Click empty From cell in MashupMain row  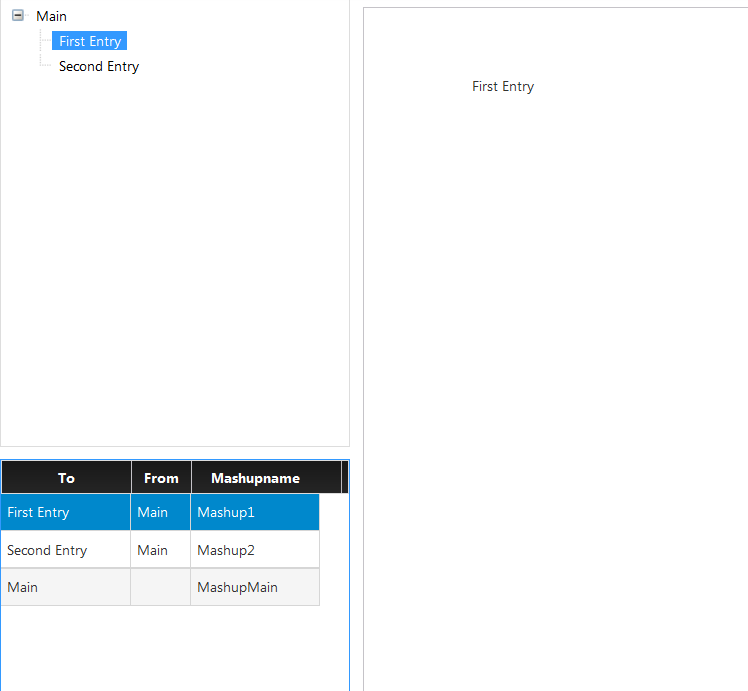(x=160, y=587)
